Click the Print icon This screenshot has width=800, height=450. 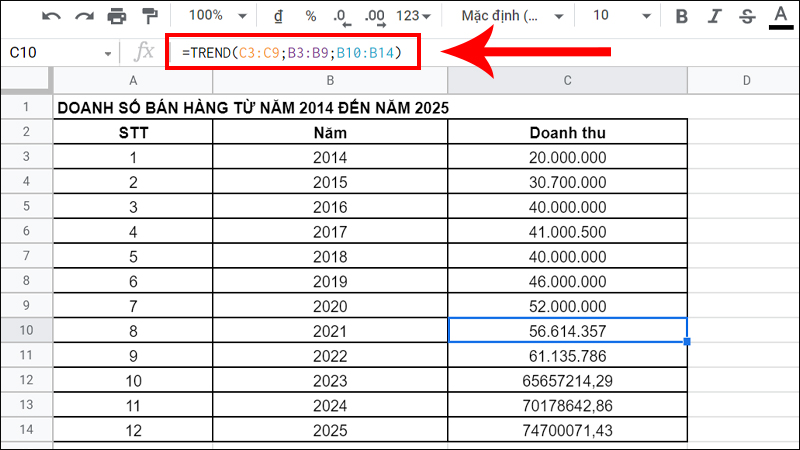pyautogui.click(x=117, y=16)
